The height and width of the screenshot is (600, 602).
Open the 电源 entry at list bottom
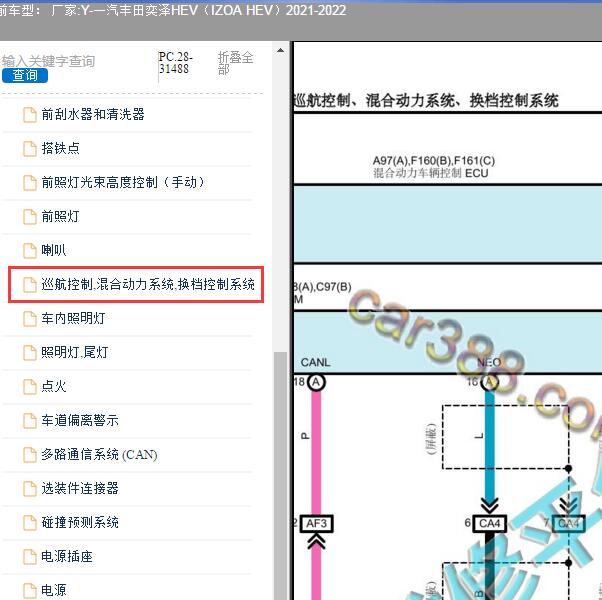pyautogui.click(x=54, y=590)
